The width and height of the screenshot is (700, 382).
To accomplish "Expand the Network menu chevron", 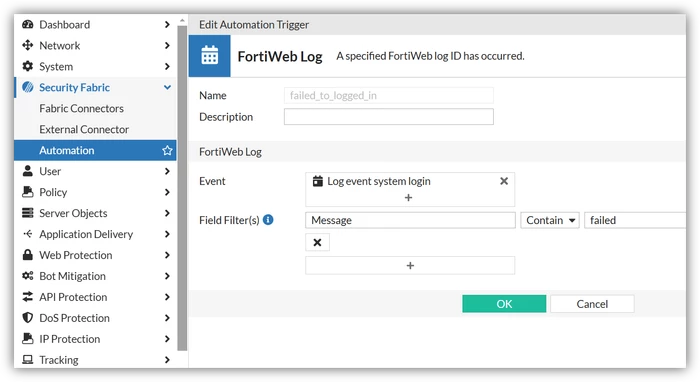I will point(167,45).
